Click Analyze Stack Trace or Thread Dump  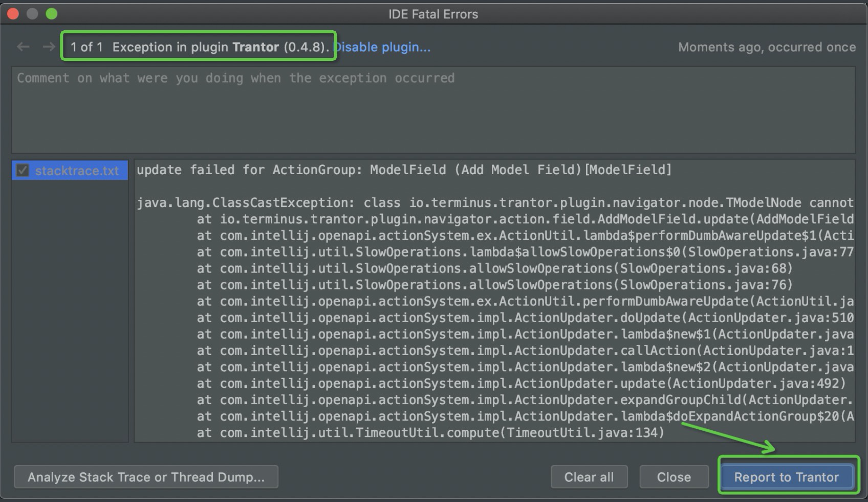[x=146, y=477]
